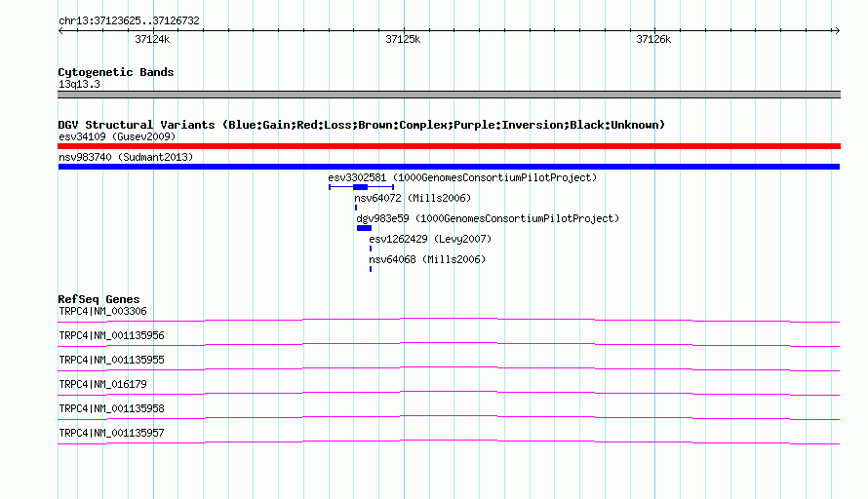The width and height of the screenshot is (868, 499).
Task: Open the TRPC4|NM_001135956 transcript label
Action: click(111, 336)
